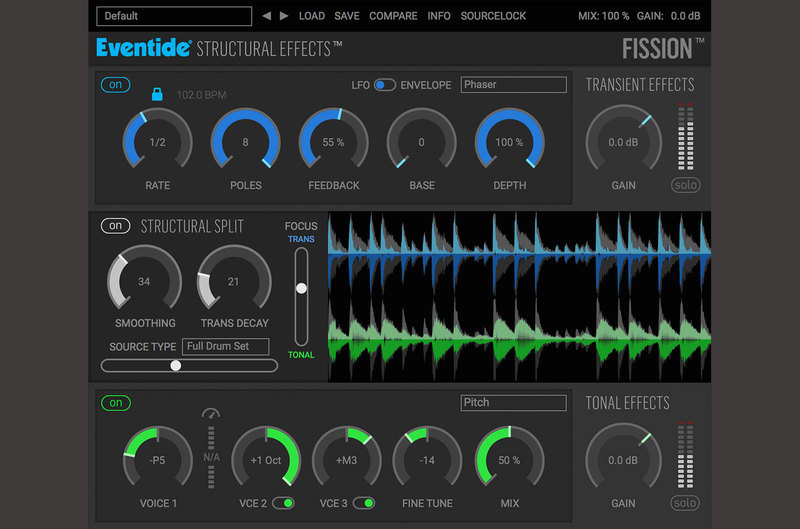Turn off the Structural Split on button
The image size is (800, 529).
point(115,226)
